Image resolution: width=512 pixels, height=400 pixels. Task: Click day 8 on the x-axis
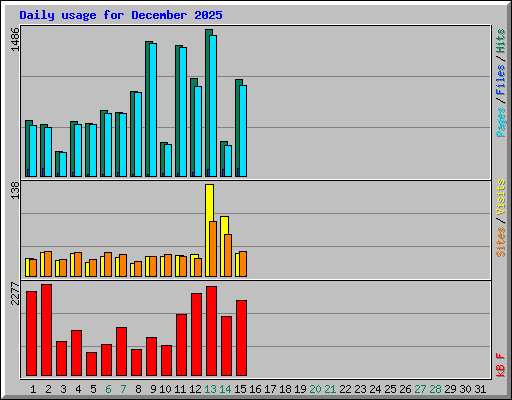click(138, 389)
